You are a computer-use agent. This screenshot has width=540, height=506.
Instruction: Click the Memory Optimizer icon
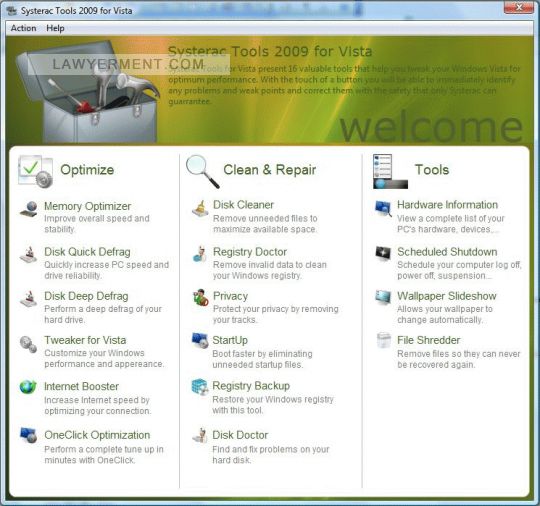(x=29, y=209)
